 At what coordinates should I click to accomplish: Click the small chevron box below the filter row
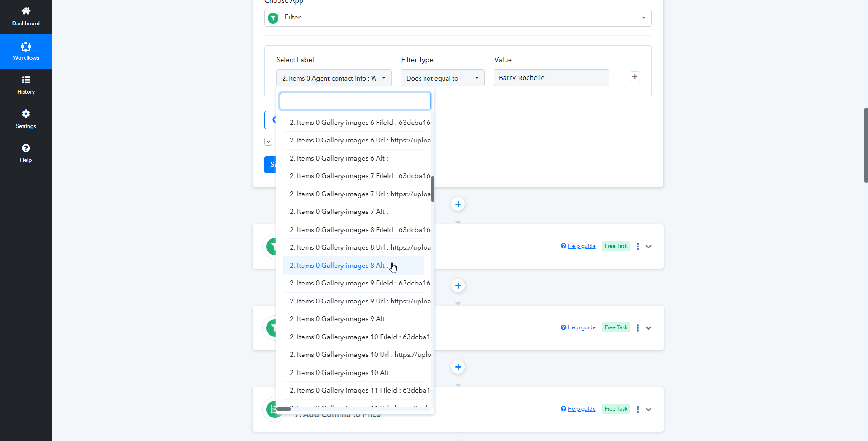pyautogui.click(x=268, y=142)
